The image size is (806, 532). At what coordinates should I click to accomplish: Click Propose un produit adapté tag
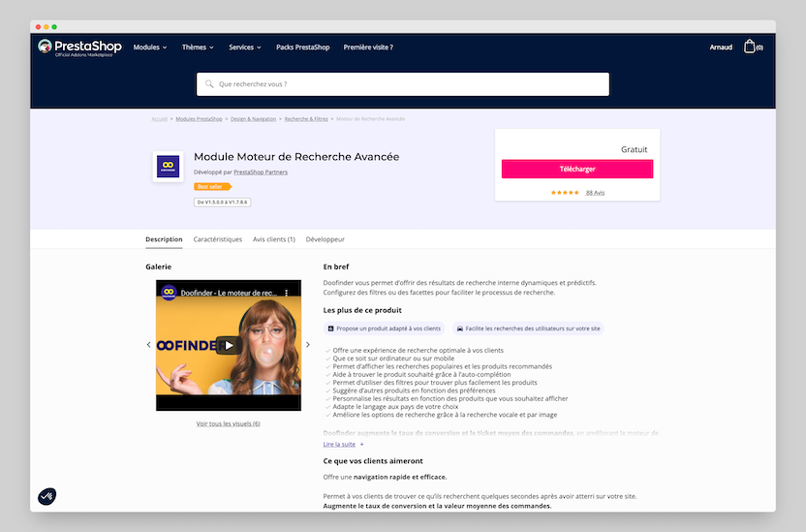tap(384, 329)
